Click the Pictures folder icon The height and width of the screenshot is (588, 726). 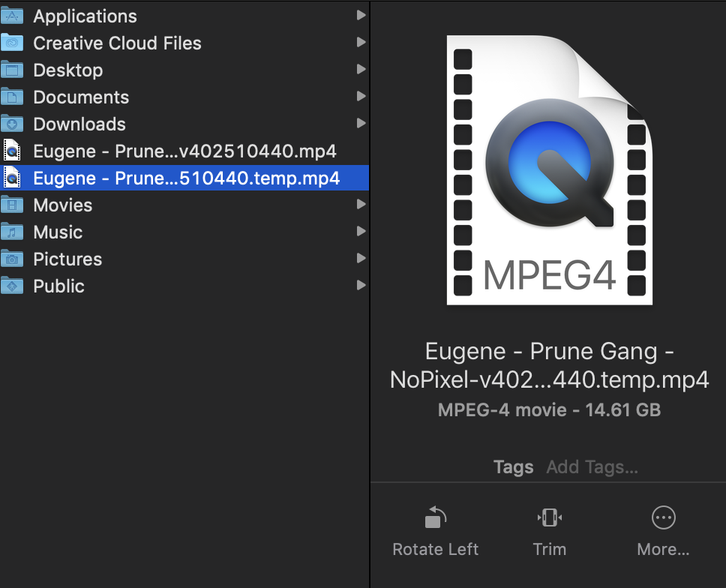coord(12,258)
